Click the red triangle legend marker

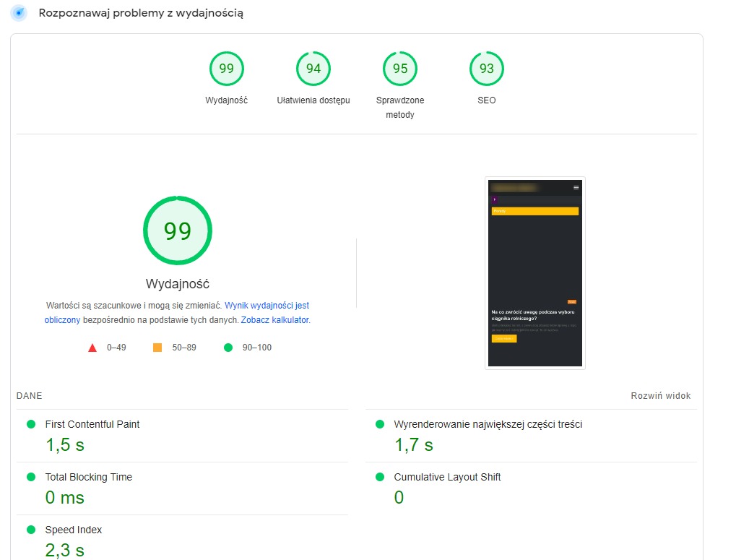[92, 347]
